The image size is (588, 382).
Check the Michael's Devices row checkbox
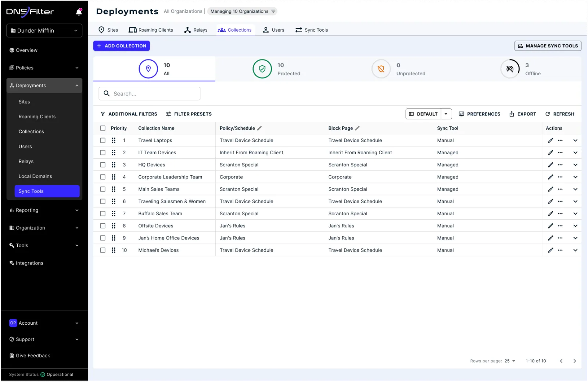103,250
